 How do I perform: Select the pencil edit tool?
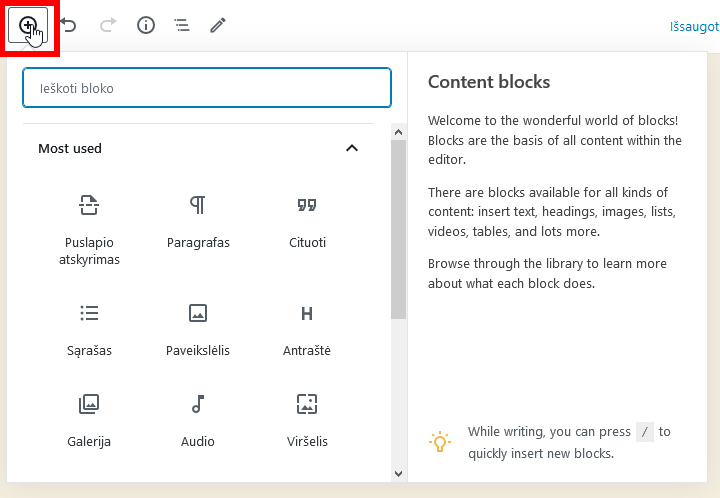218,25
